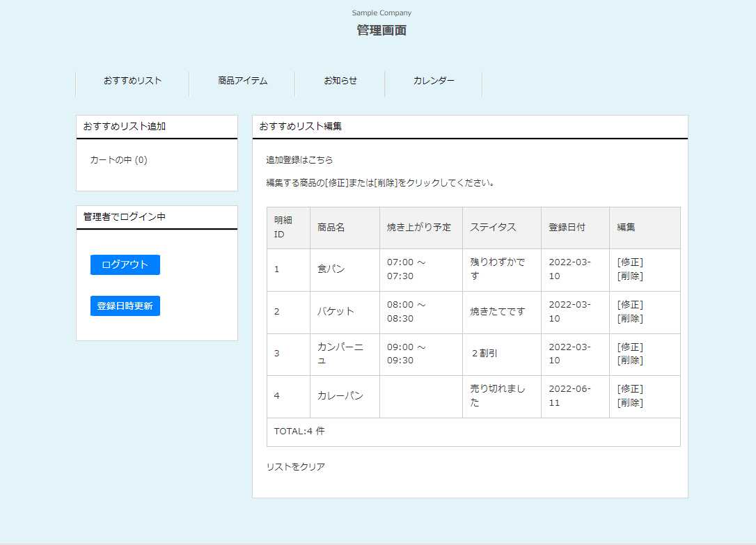Click [削除] for バケット
The image size is (756, 545).
(629, 319)
